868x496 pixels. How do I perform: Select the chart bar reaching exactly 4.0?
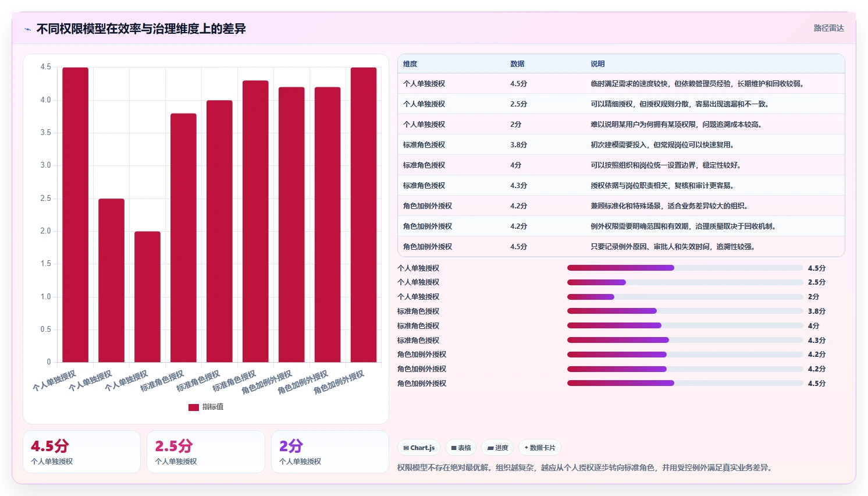coord(219,231)
